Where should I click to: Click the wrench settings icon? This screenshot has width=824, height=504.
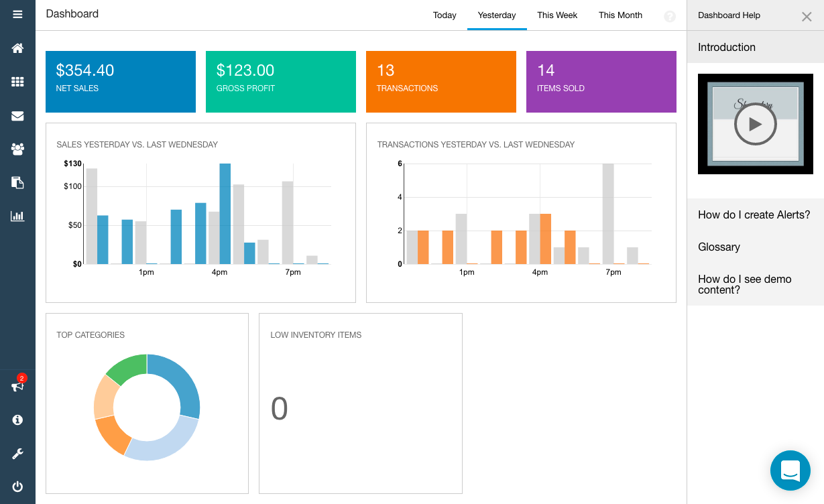(17, 453)
